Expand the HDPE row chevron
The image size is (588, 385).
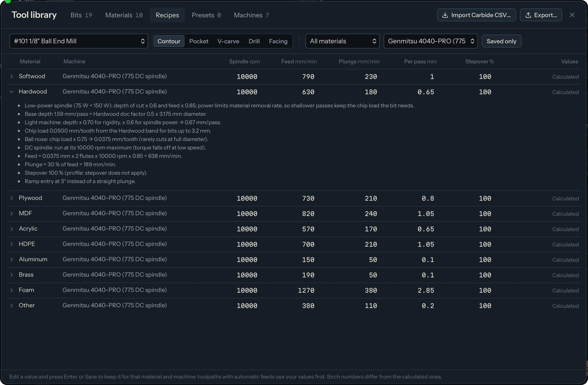tap(11, 244)
